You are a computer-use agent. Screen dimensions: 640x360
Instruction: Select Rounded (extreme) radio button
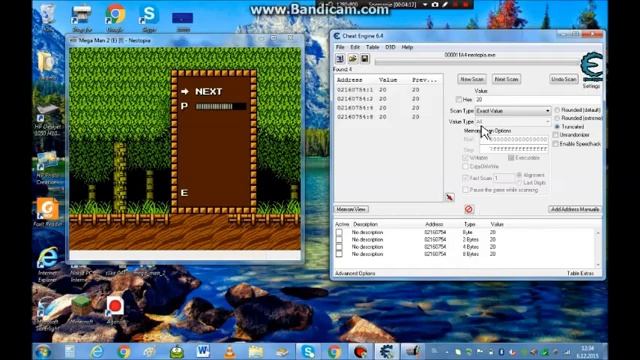click(x=557, y=118)
